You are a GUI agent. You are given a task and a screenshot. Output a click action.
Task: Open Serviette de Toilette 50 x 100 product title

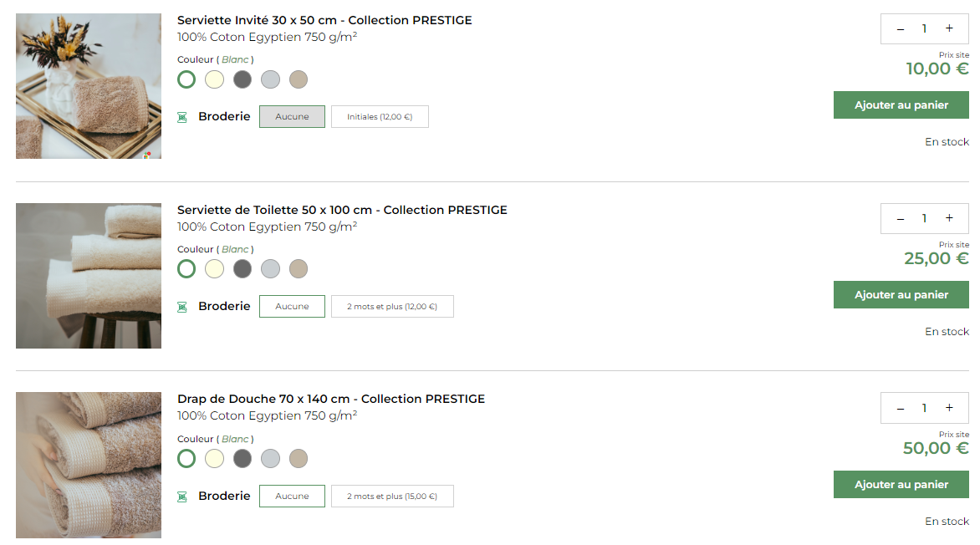pos(342,210)
